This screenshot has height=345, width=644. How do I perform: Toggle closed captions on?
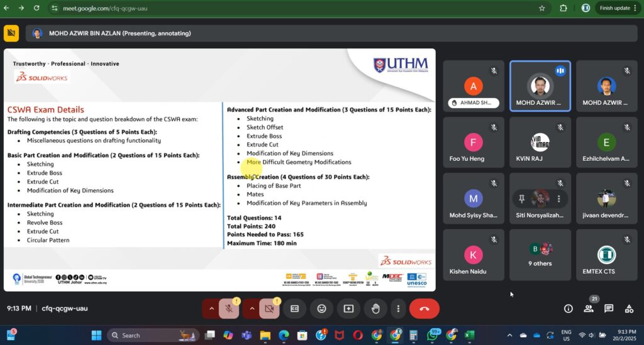pos(294,309)
